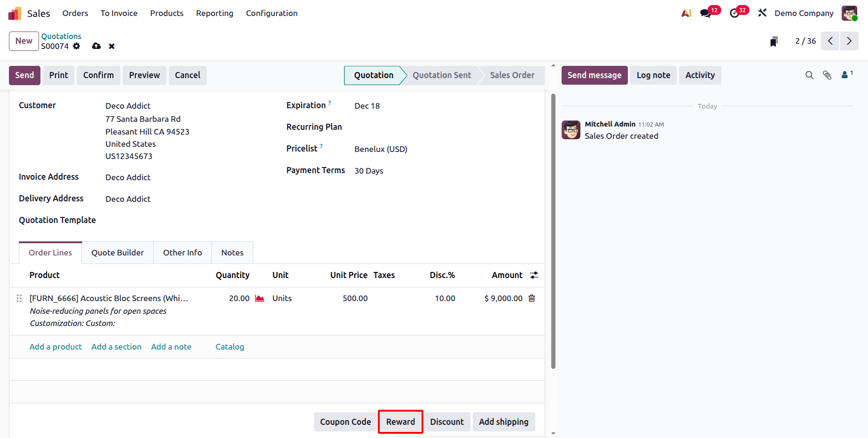This screenshot has height=438, width=868.
Task: Open the Sales app home menu icon
Action: click(x=14, y=13)
